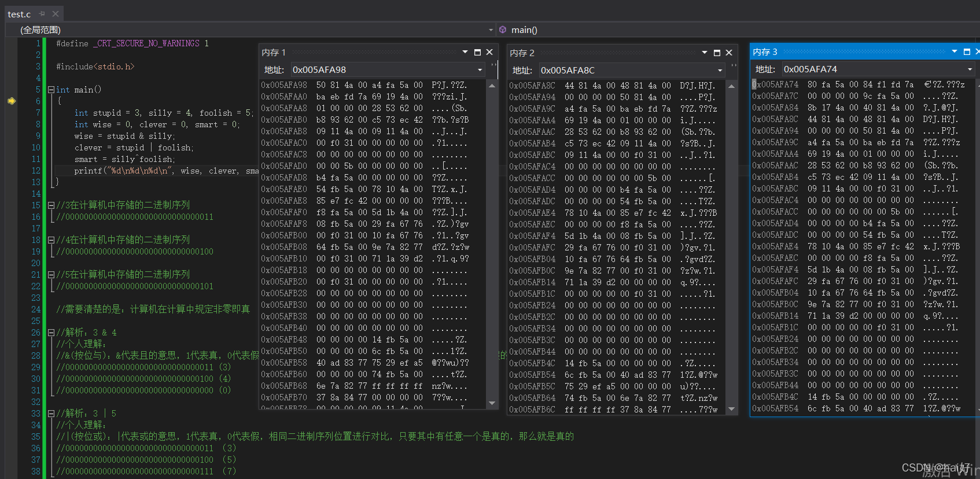Open 内存 2 window position menu arrow
This screenshot has width=980, height=479.
[x=705, y=53]
